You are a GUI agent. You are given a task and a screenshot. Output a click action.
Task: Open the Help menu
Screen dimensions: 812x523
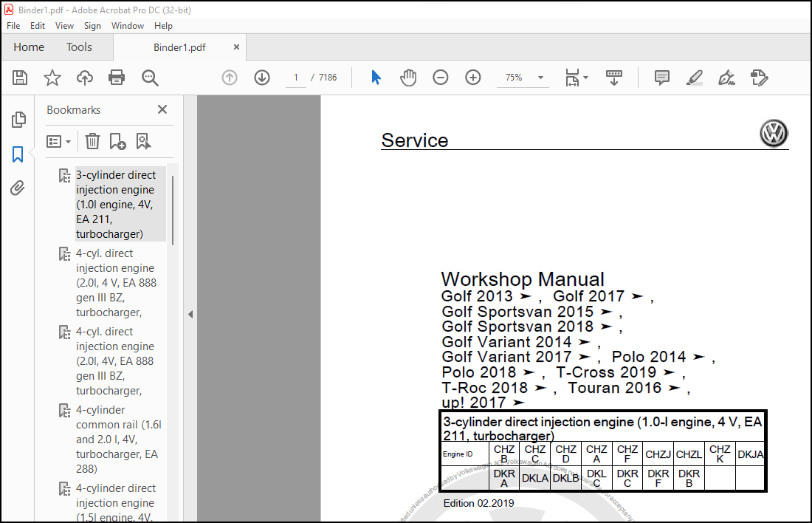[x=163, y=26]
